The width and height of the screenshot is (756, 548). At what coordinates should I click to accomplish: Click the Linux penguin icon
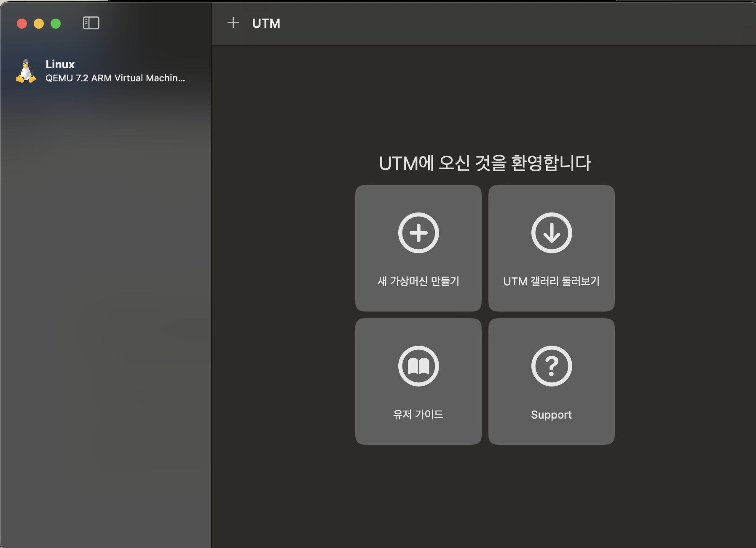coord(26,71)
